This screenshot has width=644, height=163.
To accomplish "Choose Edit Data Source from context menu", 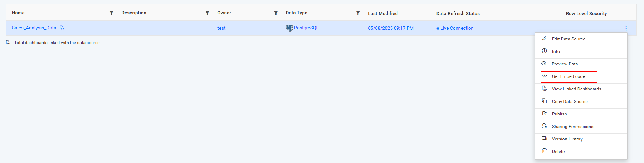I will [x=581, y=39].
